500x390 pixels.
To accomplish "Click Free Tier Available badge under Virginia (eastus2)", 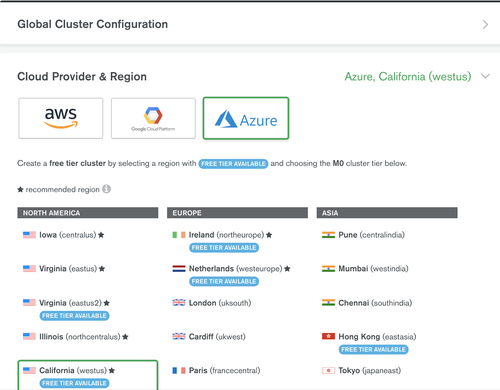I will point(74,316).
